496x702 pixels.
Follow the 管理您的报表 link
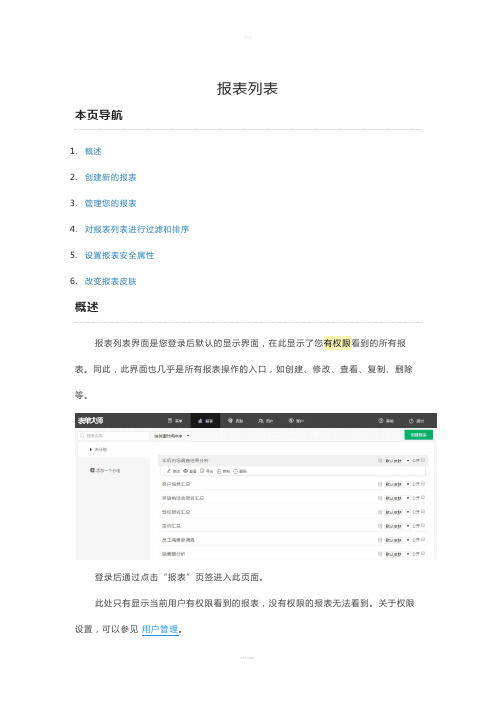(x=111, y=203)
